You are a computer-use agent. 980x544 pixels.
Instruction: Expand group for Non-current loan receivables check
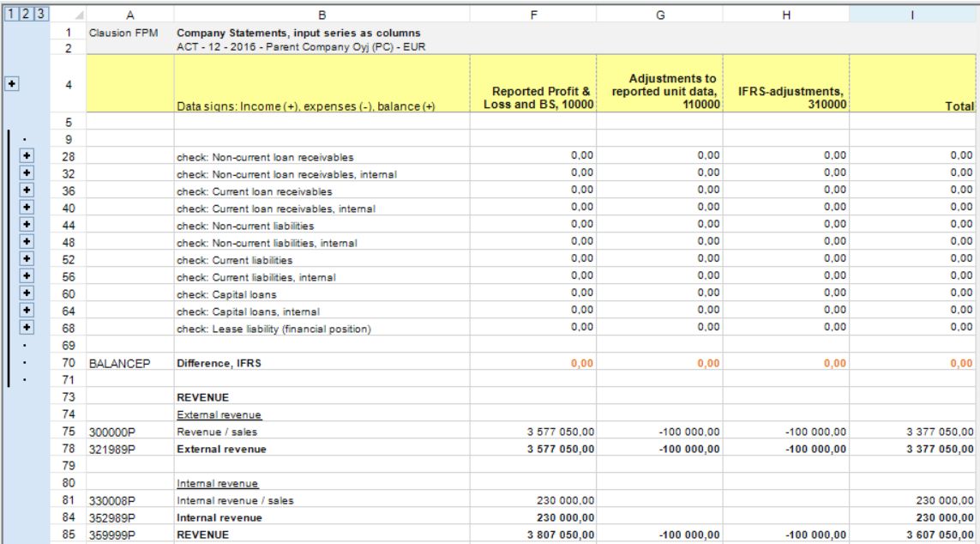pos(27,156)
